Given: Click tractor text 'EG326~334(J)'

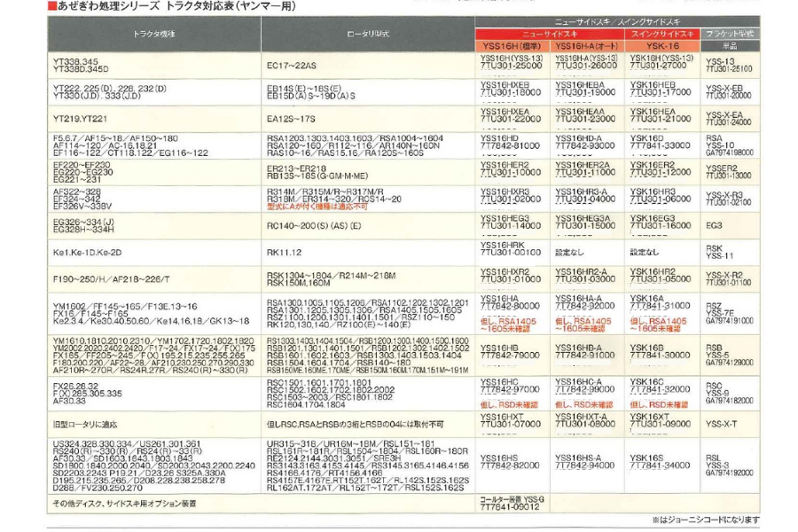Looking at the screenshot, I should [83, 222].
